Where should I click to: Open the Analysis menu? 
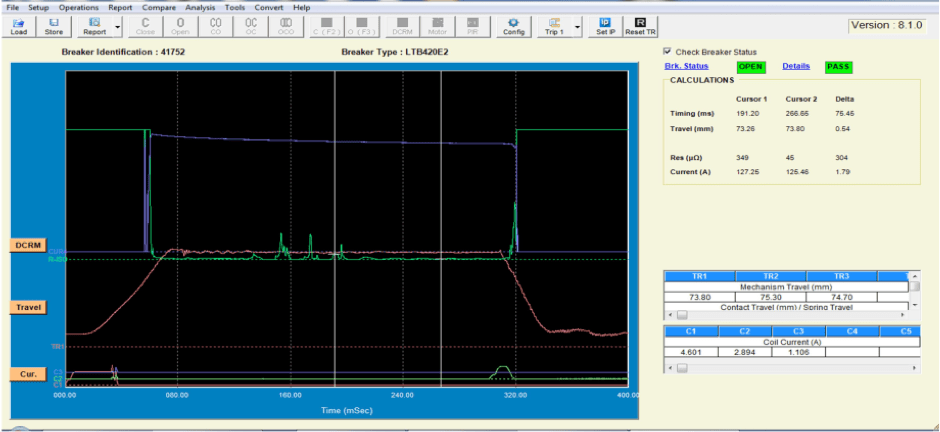pos(202,7)
